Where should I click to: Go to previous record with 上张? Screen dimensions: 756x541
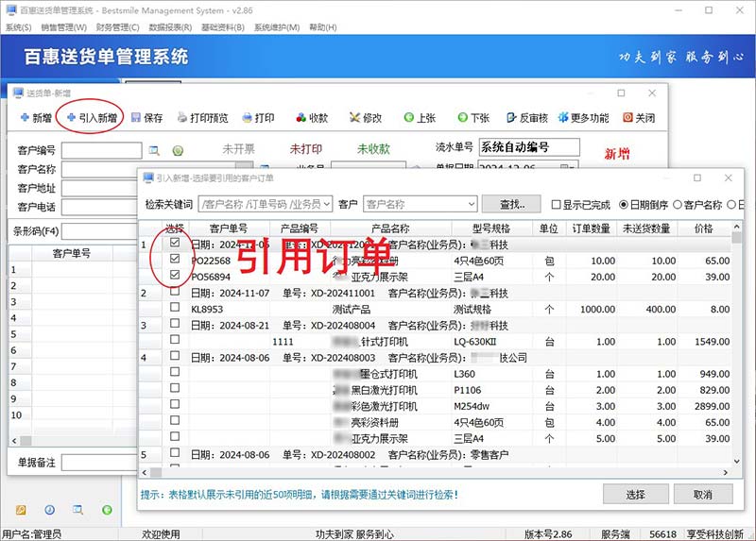[420, 117]
